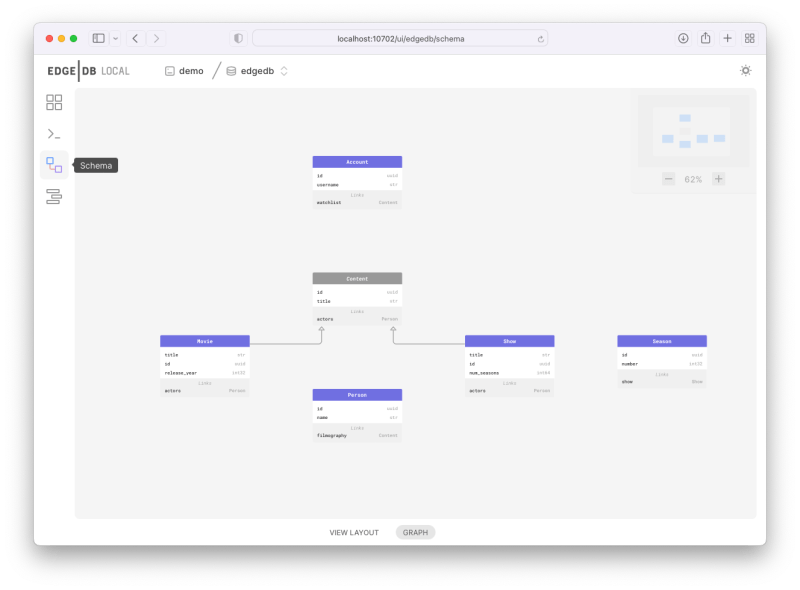Select the Schema icon in sidebar

coord(54,165)
